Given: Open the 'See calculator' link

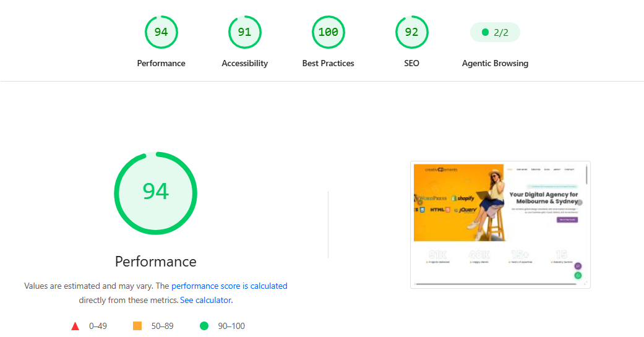Looking at the screenshot, I should 205,300.
